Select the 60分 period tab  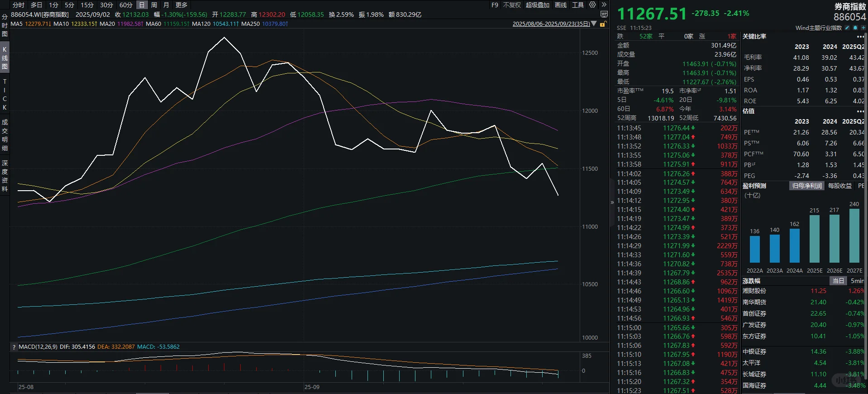pyautogui.click(x=126, y=5)
